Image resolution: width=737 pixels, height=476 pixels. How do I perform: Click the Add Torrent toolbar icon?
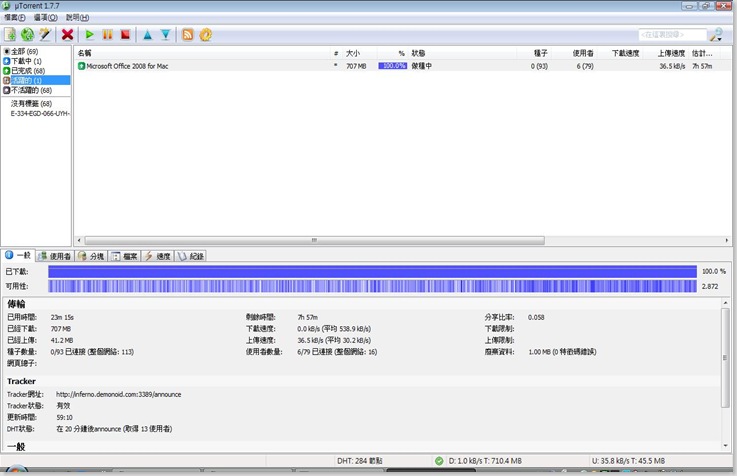pos(10,34)
